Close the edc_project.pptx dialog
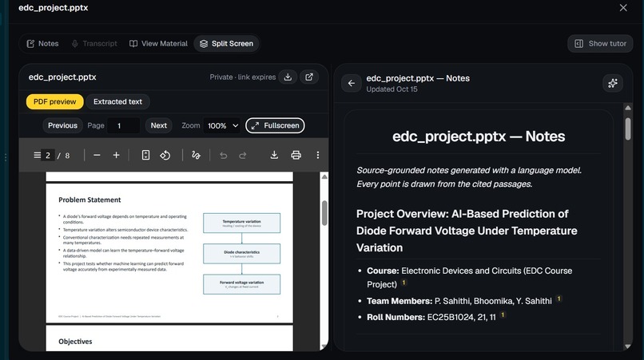 pos(623,8)
